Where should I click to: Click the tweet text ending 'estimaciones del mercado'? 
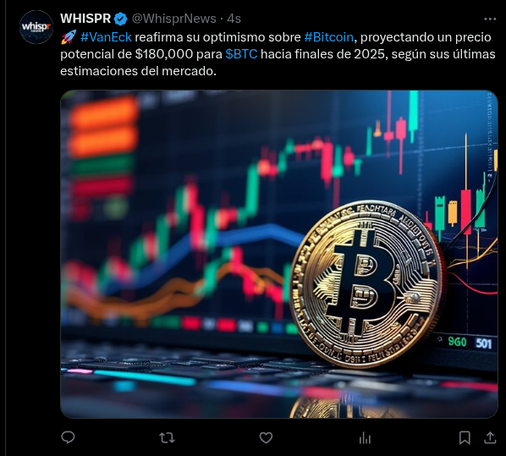click(138, 71)
